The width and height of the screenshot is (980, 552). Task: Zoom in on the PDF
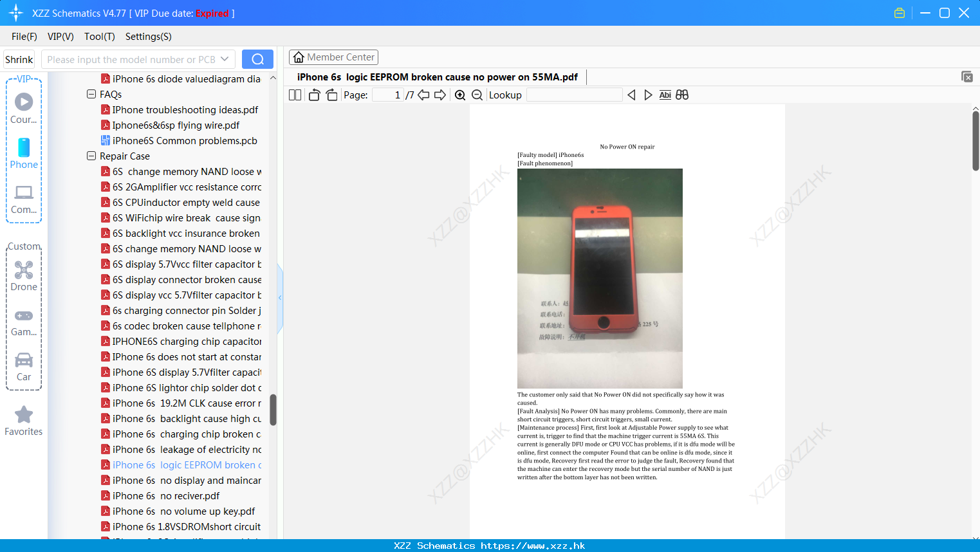click(x=460, y=95)
